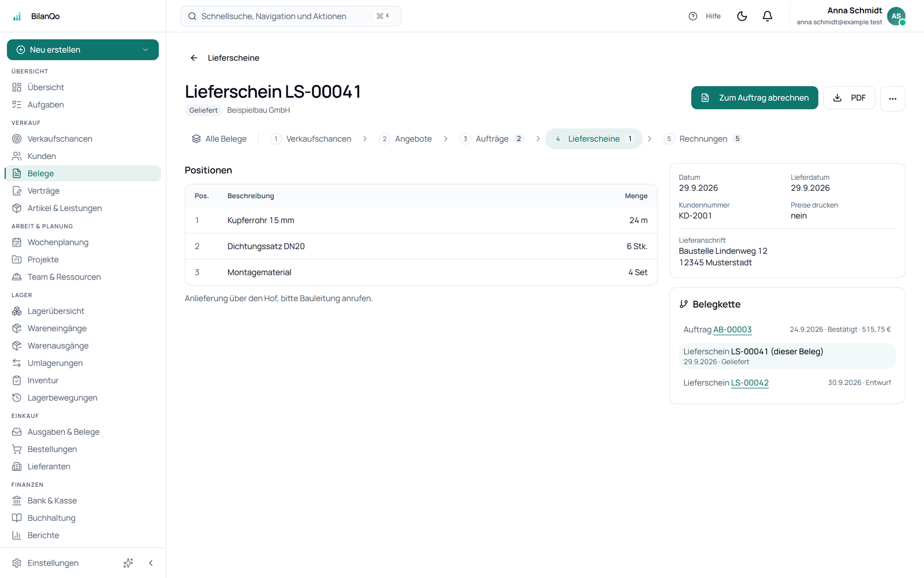Open Einstellungen gear in sidebar
The height and width of the screenshot is (578, 924).
click(45, 563)
